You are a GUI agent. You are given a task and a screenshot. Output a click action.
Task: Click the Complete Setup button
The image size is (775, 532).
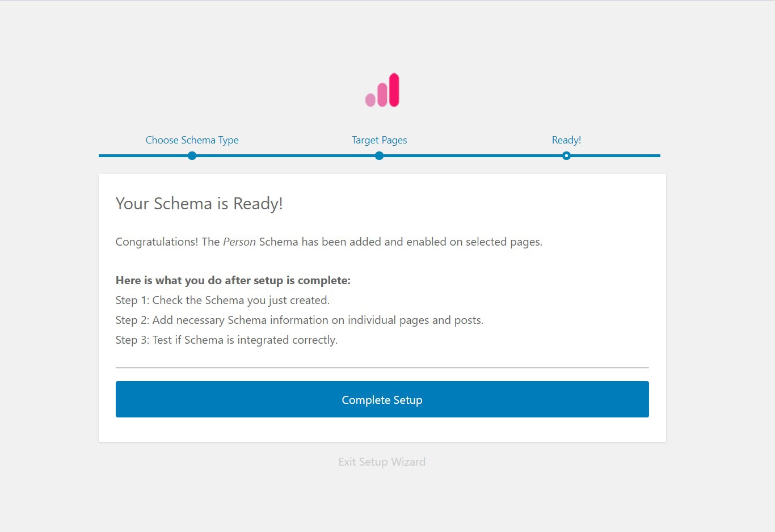(x=382, y=399)
